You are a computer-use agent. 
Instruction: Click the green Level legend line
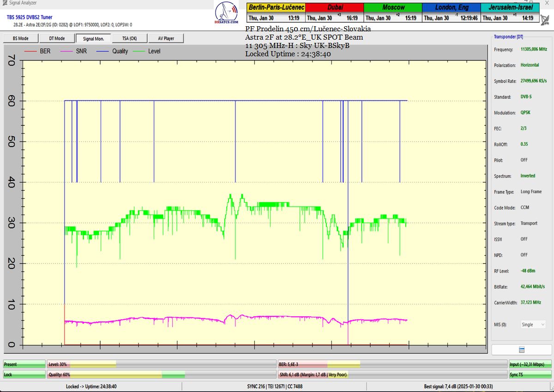tap(138, 51)
